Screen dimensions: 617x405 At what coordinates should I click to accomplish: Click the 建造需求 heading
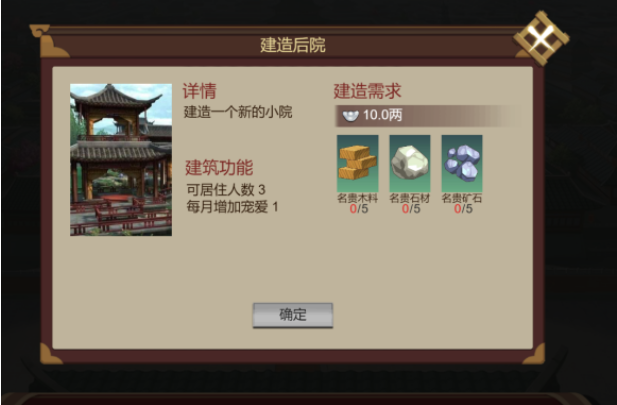tap(367, 91)
